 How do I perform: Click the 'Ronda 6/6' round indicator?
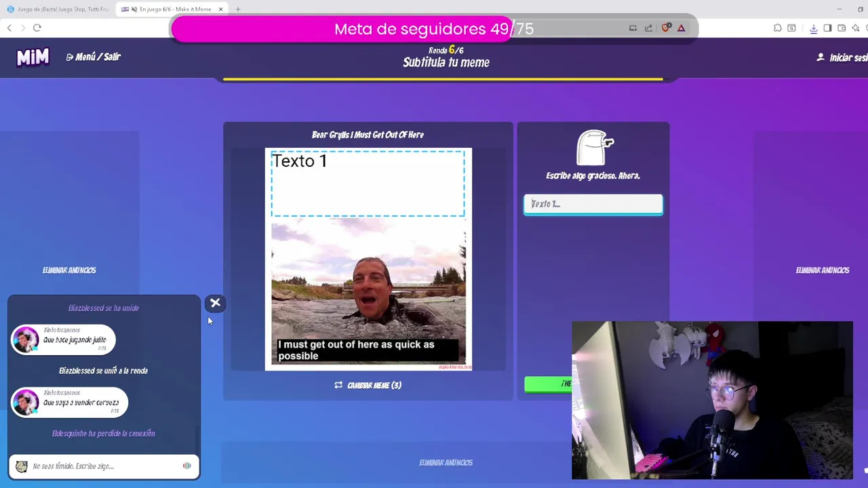click(x=446, y=50)
